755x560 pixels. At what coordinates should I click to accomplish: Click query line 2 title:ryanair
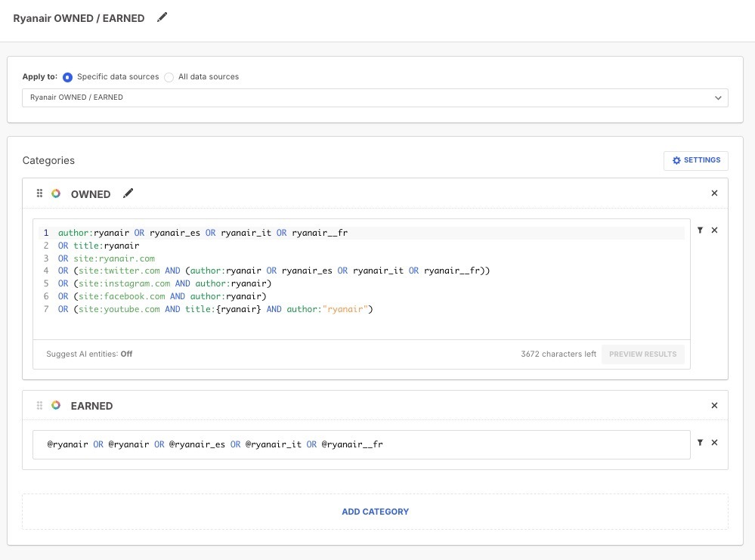click(99, 246)
